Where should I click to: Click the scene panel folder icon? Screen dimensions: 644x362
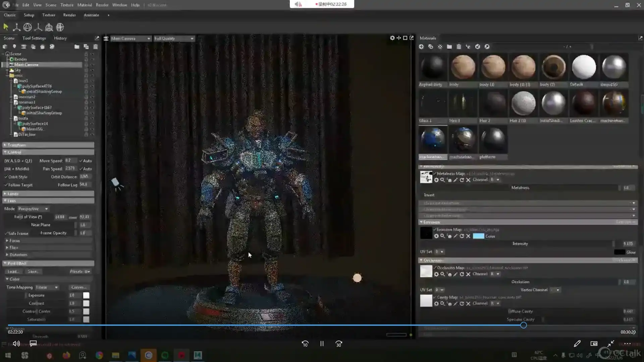tap(77, 47)
